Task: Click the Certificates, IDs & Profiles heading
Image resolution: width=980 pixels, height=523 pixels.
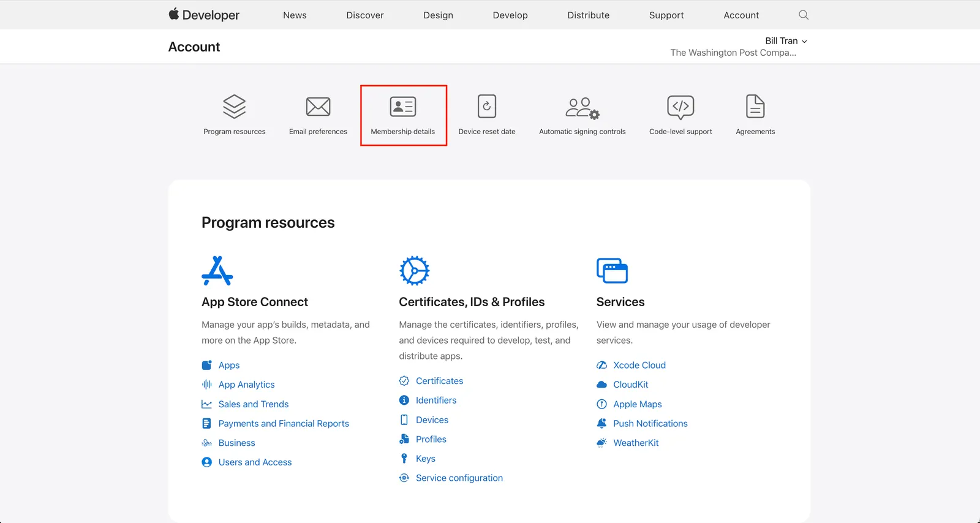Action: (x=472, y=302)
